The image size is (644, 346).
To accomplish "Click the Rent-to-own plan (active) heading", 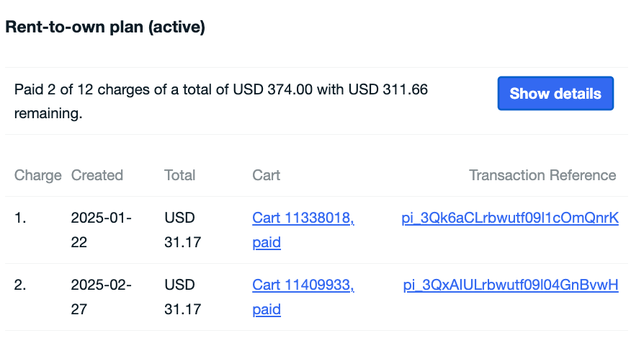I will [x=105, y=27].
